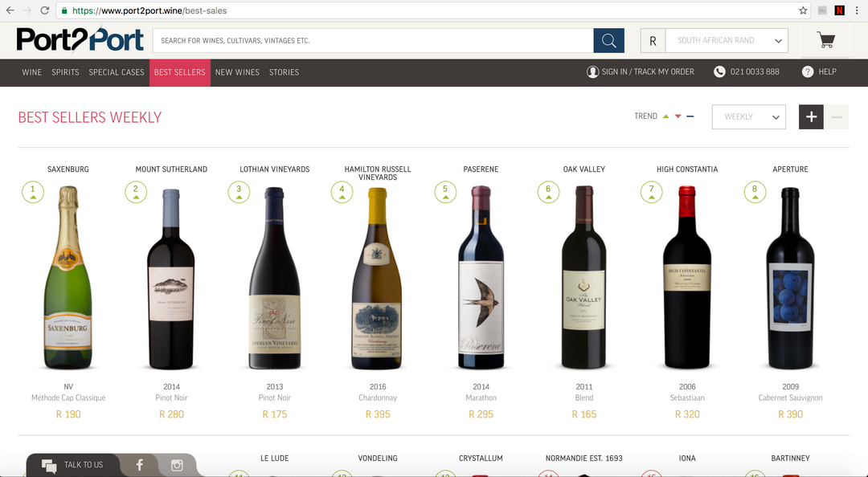Viewport: 868px width, 477px height.
Task: Expand the Weekly period dropdown
Action: point(748,117)
